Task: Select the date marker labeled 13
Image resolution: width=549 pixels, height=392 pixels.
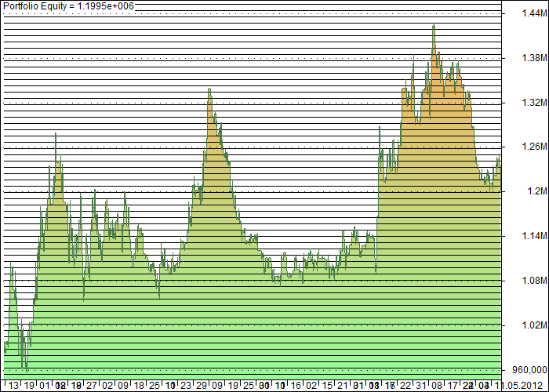Action: 13,386
